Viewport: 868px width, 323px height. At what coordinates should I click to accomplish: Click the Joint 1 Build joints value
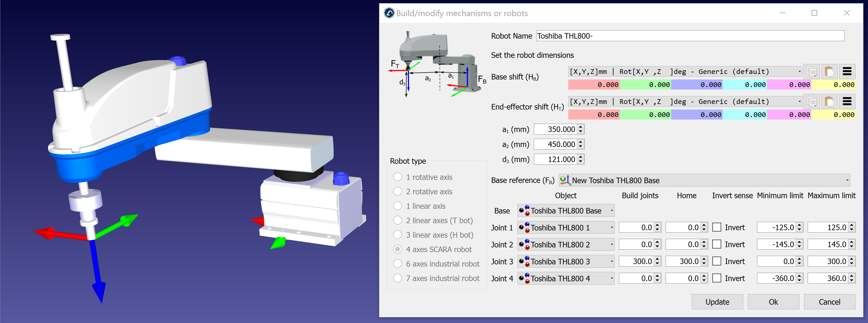(x=636, y=228)
